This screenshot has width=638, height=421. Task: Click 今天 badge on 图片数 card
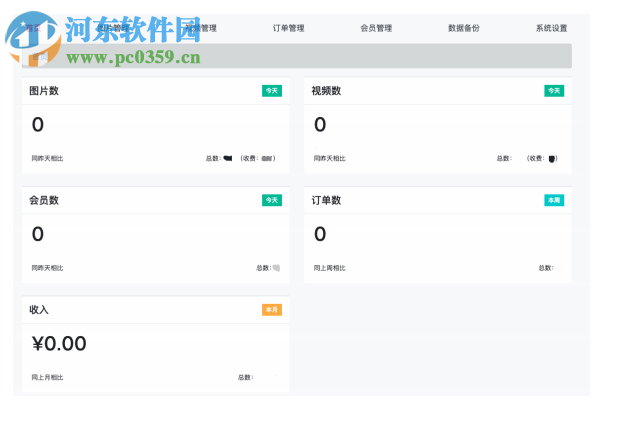click(x=272, y=91)
